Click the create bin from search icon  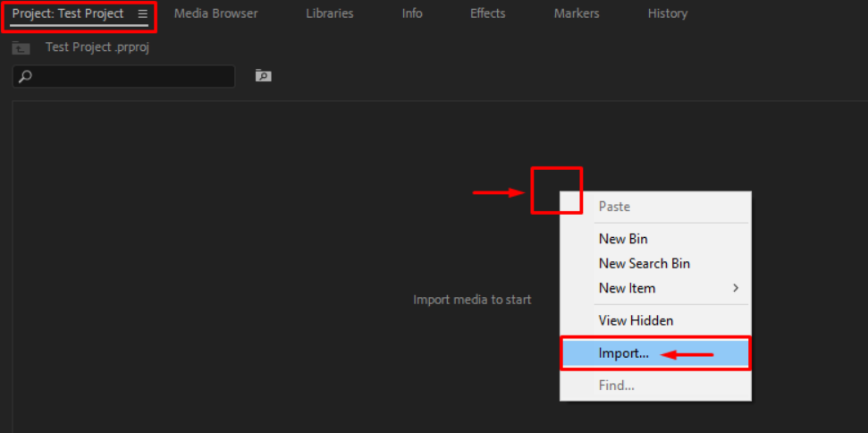263,76
